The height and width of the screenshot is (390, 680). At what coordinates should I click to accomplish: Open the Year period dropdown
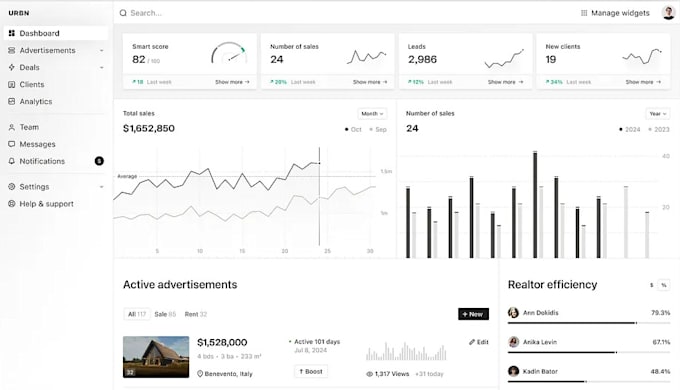657,114
